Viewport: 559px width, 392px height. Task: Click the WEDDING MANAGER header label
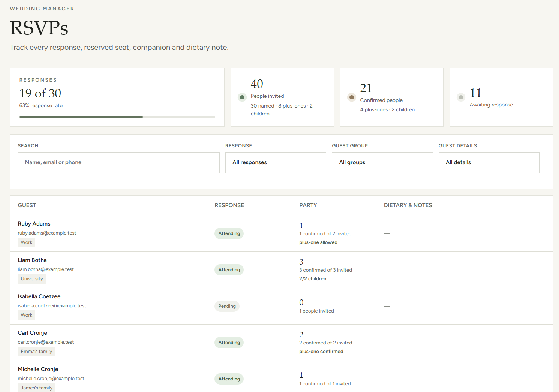click(42, 9)
